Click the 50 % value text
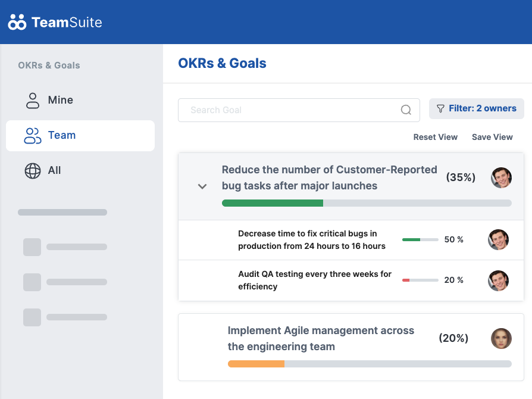 pyautogui.click(x=453, y=240)
